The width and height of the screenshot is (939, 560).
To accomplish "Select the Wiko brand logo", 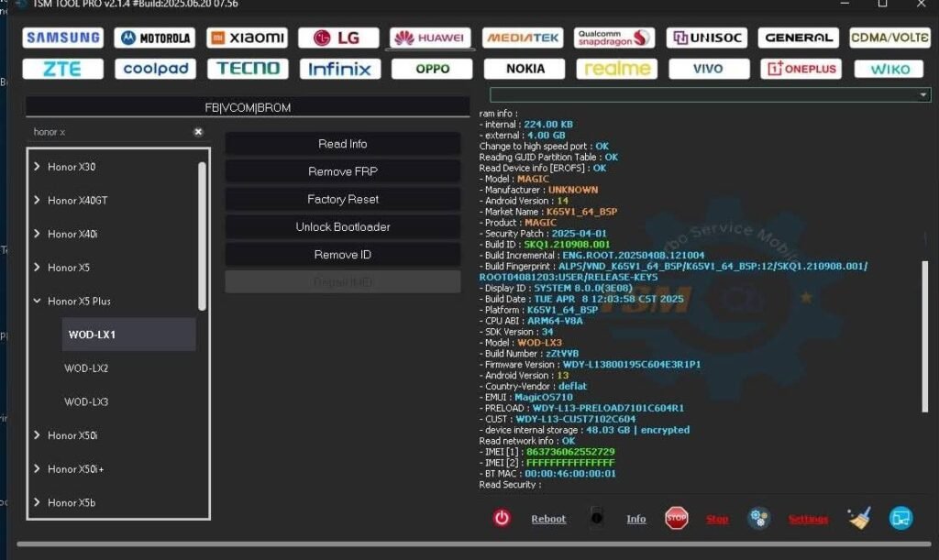I will [x=889, y=69].
